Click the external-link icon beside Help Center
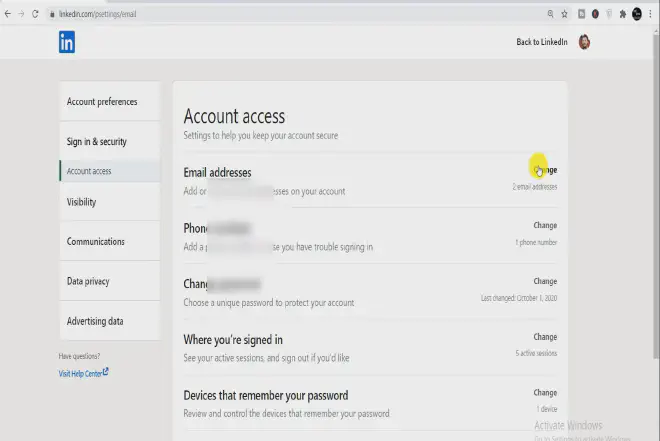The height and width of the screenshot is (441, 660). click(106, 371)
